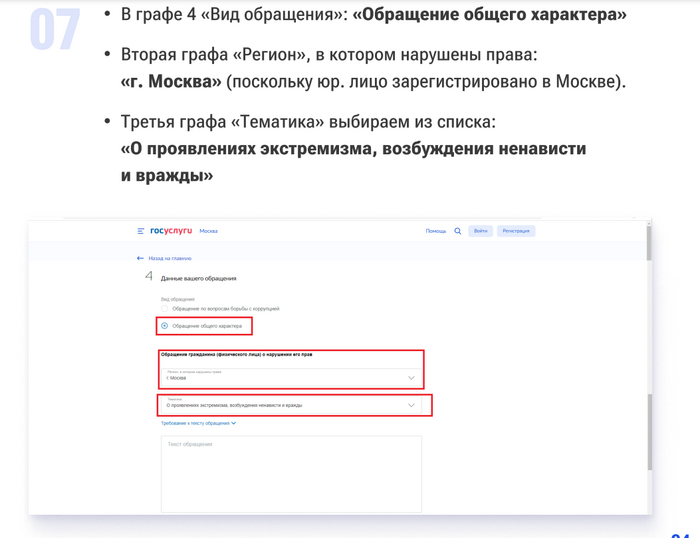Change the Москва location link in the header

point(208,231)
